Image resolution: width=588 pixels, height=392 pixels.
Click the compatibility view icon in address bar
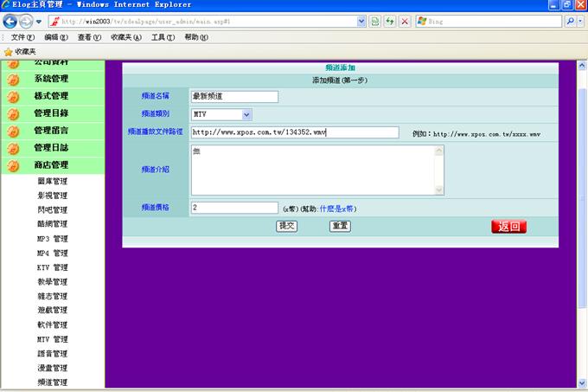click(x=375, y=21)
